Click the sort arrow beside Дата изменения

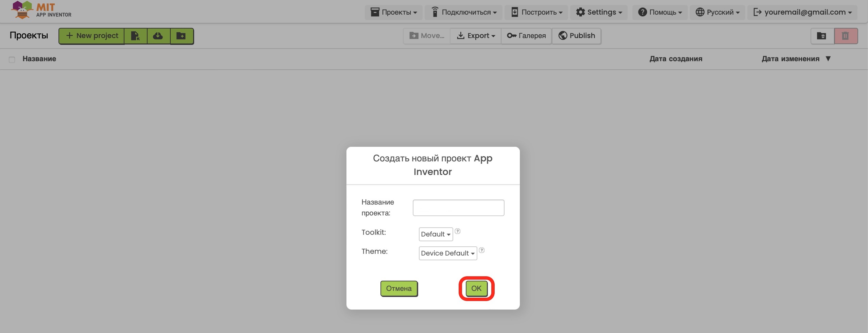828,59
